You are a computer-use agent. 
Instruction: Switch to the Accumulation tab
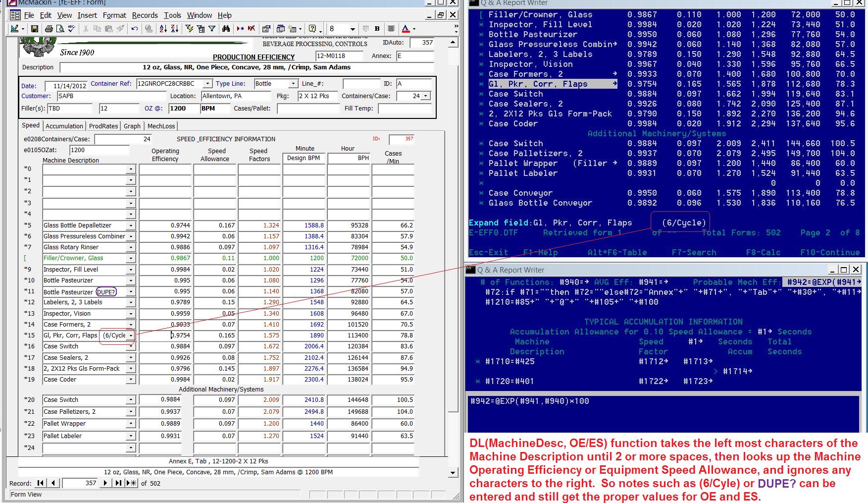click(64, 126)
